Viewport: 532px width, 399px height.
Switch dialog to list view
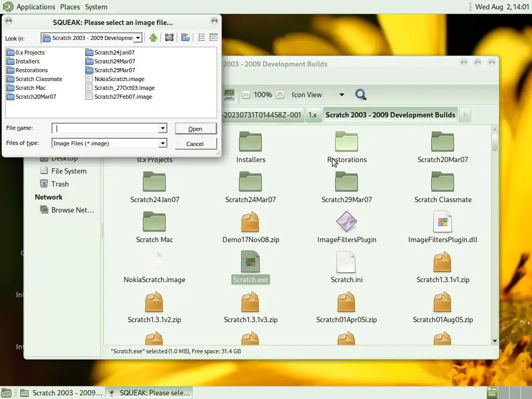pos(202,37)
